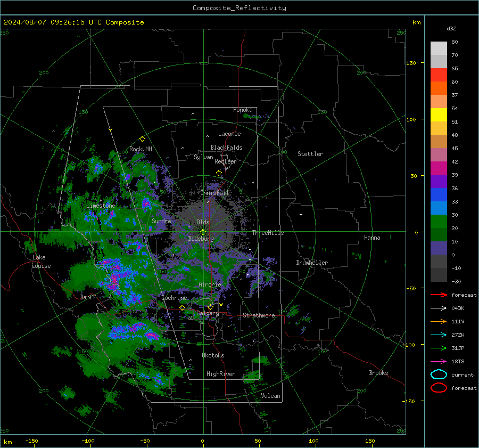Click the HighRiver city label
Screen dimensions: 479x448
221,374
